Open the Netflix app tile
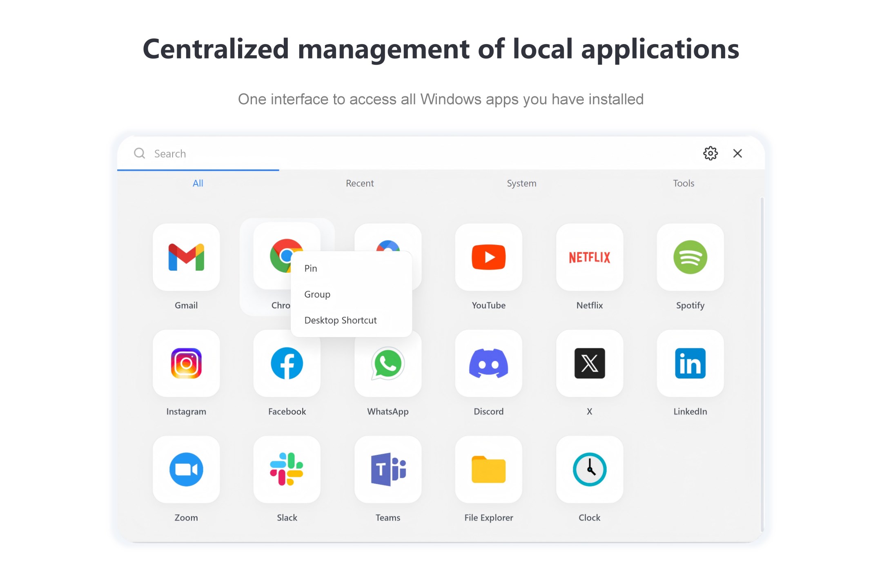Screen dimensions: 882x588 tap(589, 257)
